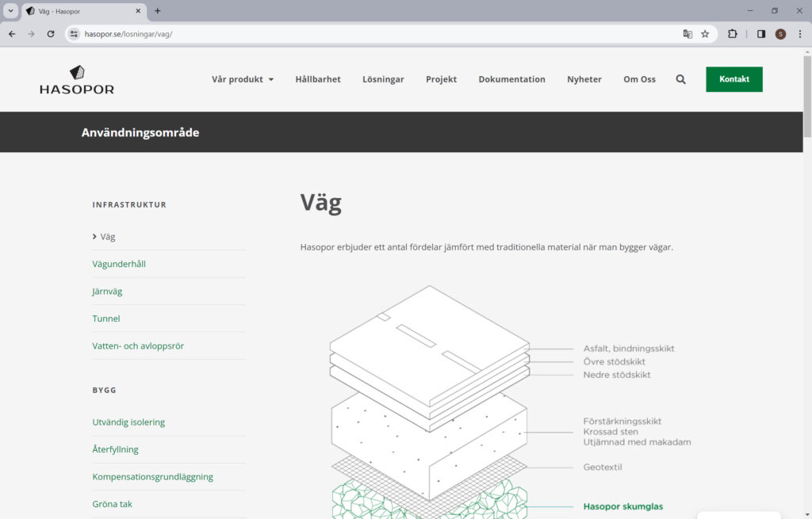Screen dimensions: 812x519
Task: Expand the Vår produkt dropdown menu
Action: click(x=243, y=79)
